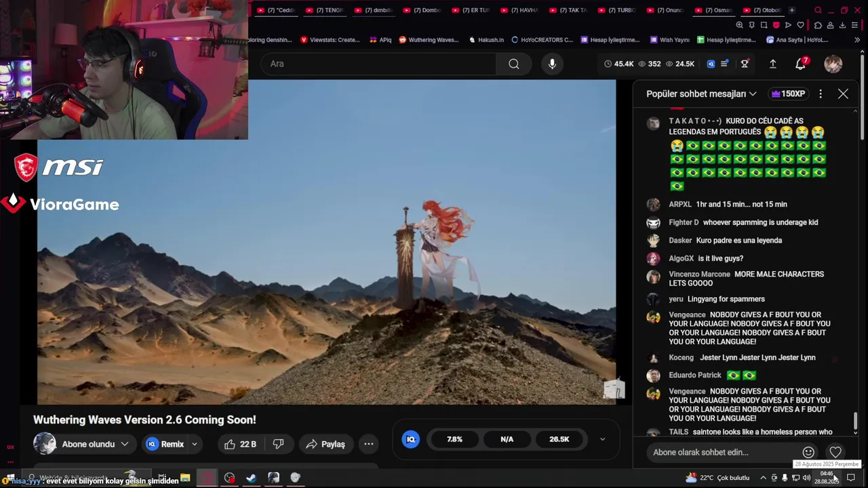Show hidden tray icons chevron
Image resolution: width=868 pixels, height=488 pixels.
click(x=763, y=478)
